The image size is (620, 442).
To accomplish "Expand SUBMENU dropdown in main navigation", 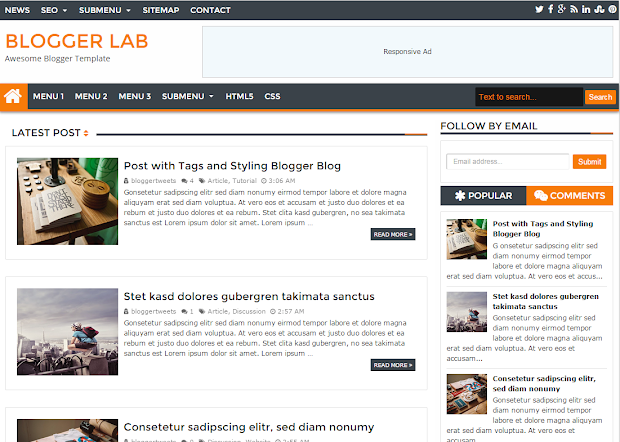I will [x=187, y=96].
